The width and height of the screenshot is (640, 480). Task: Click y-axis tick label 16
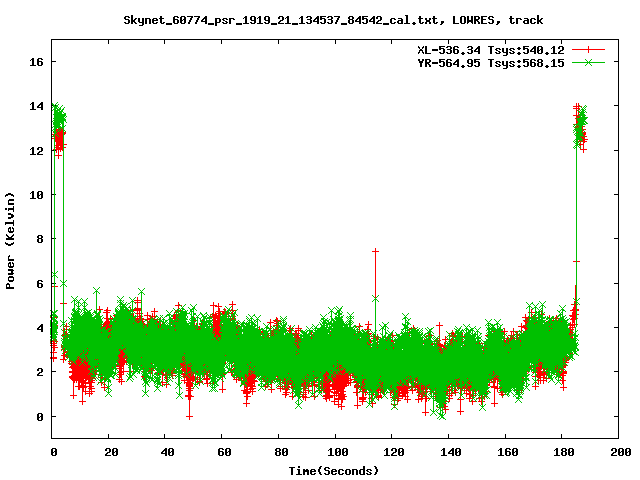tap(36, 62)
